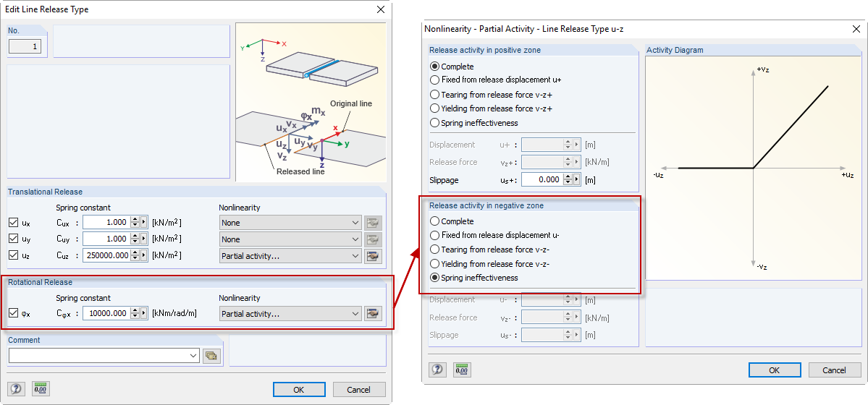This screenshot has height=405, width=868.
Task: Open value menu arrow for Cφx spring constant
Action: click(144, 314)
